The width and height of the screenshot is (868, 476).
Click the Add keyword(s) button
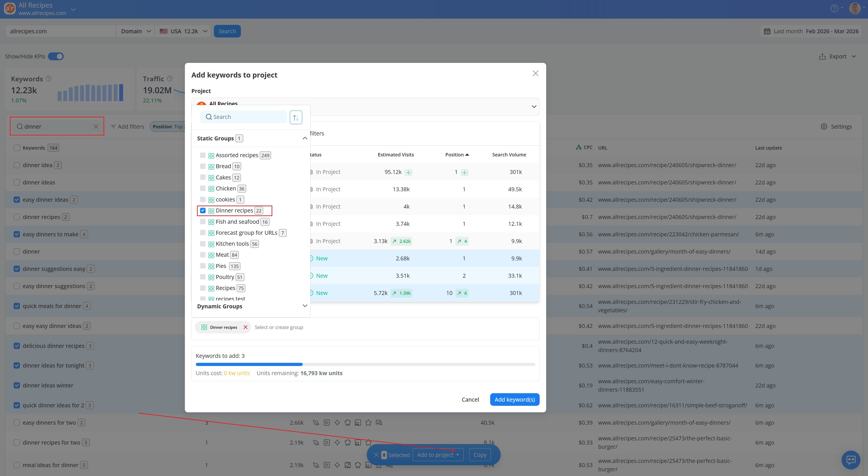click(x=515, y=400)
